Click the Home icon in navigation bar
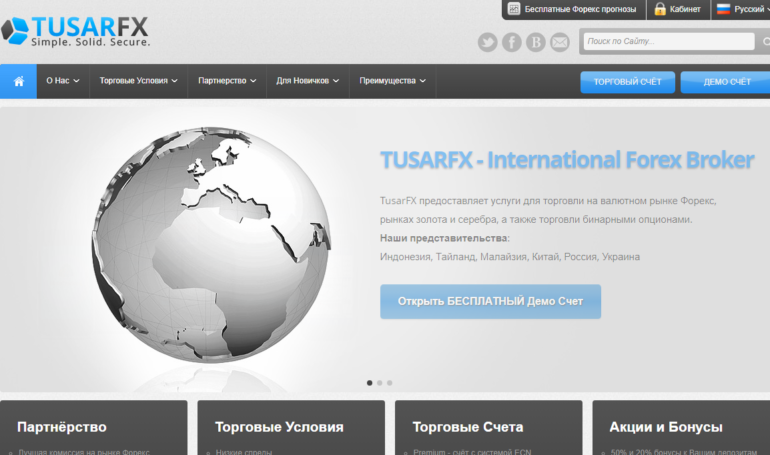Image resolution: width=770 pixels, height=455 pixels. pos(18,81)
